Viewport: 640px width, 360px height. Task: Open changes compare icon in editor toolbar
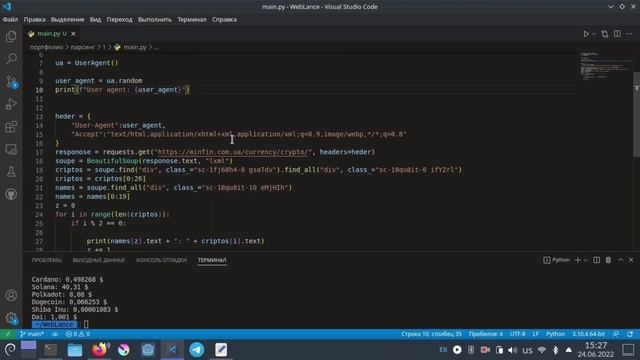(x=604, y=34)
